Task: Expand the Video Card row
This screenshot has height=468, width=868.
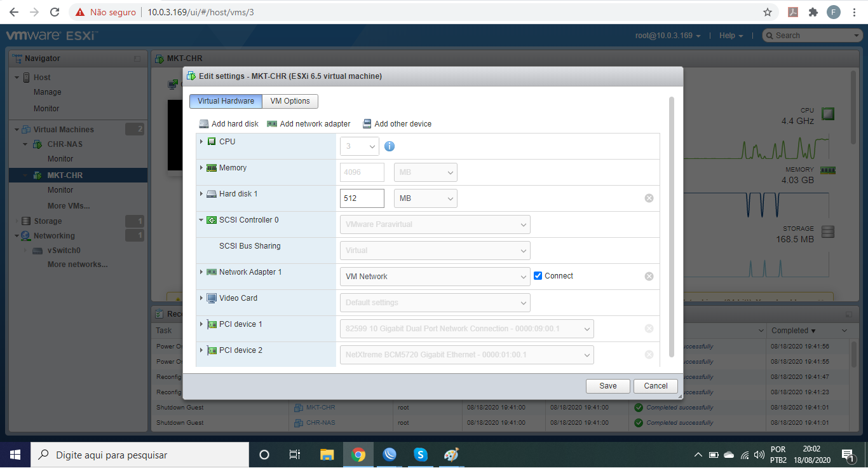Action: coord(201,298)
